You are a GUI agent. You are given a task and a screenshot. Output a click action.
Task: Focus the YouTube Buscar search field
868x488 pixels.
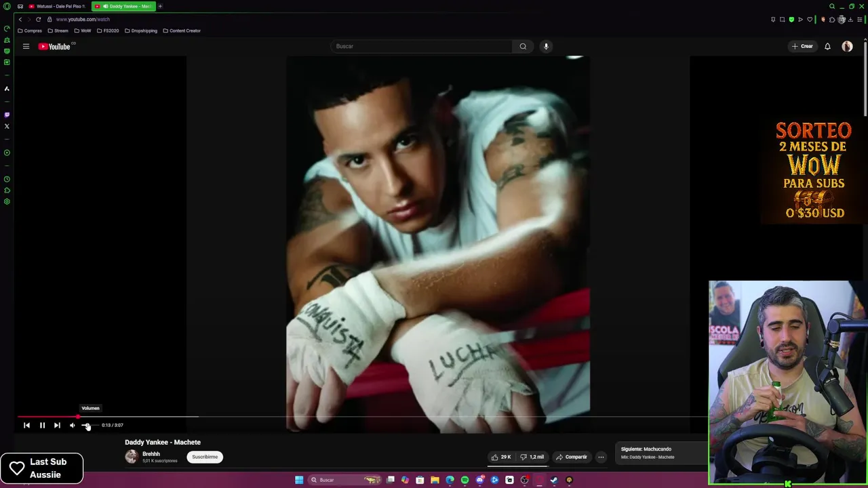coord(422,46)
